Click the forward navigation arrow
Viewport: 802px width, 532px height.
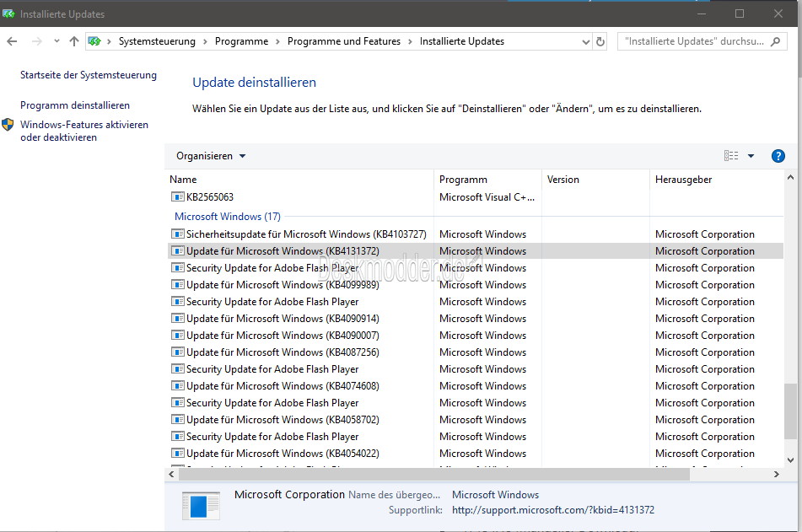(x=36, y=41)
